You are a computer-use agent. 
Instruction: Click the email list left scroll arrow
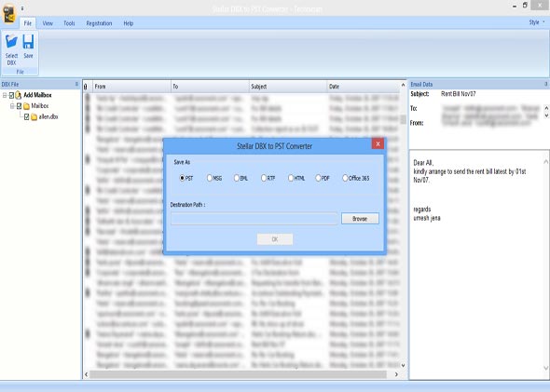click(87, 374)
